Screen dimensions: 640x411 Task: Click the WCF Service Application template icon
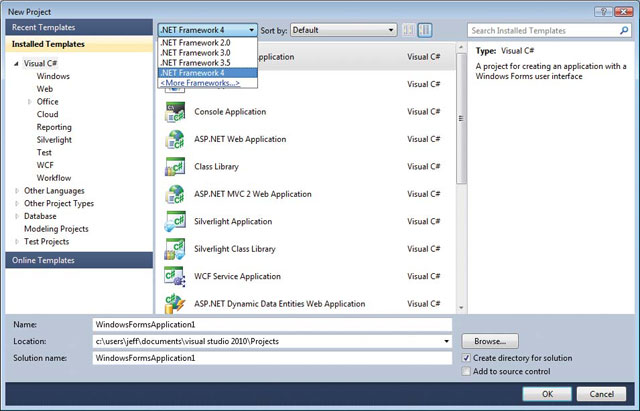point(175,276)
